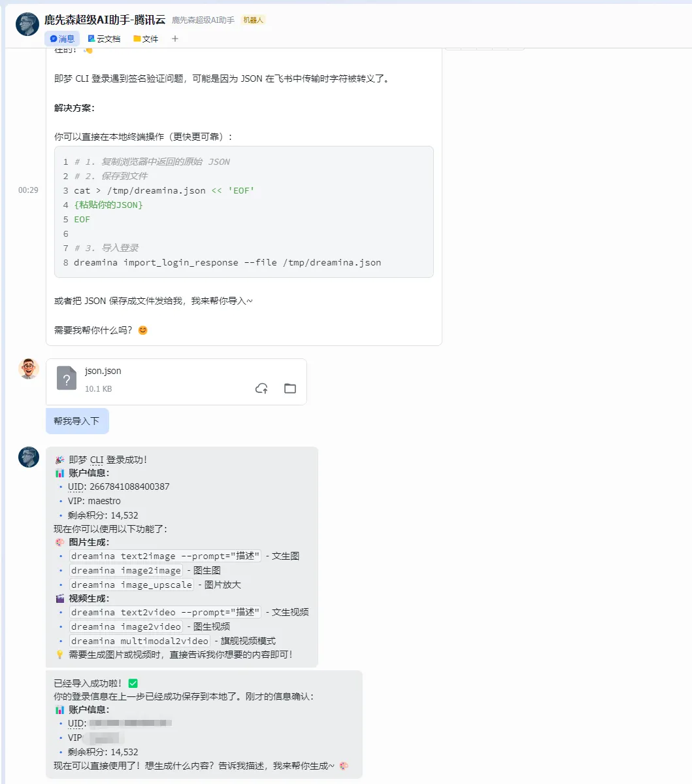Open bot avatar in chat header
692x784 pixels.
[27, 24]
